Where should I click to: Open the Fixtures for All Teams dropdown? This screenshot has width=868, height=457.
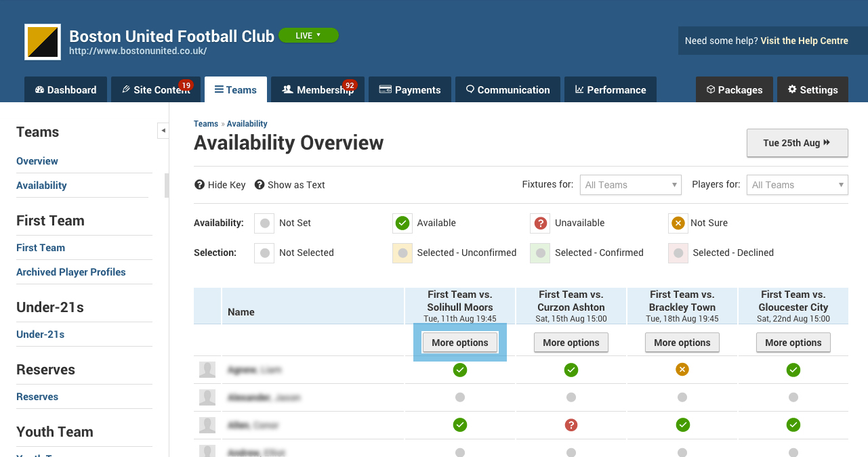630,184
